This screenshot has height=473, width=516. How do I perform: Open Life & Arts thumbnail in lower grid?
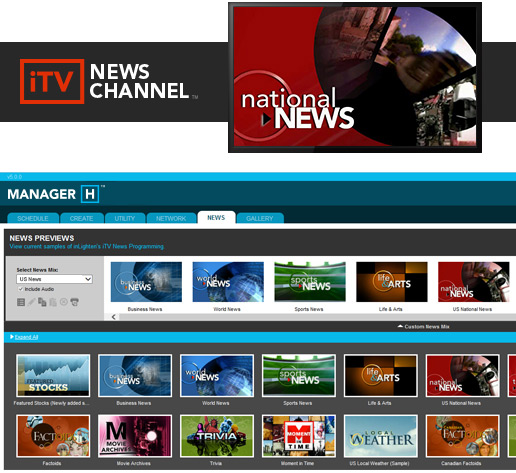(x=381, y=376)
